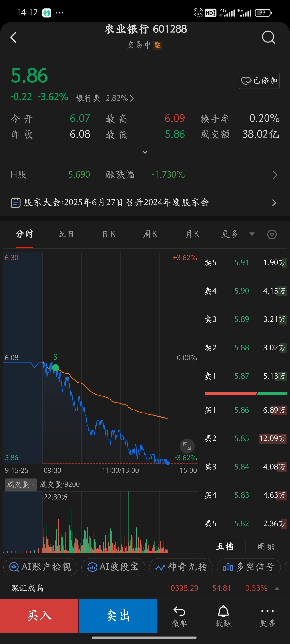Switch to the 日K chart tab
290x644 pixels.
[109, 234]
